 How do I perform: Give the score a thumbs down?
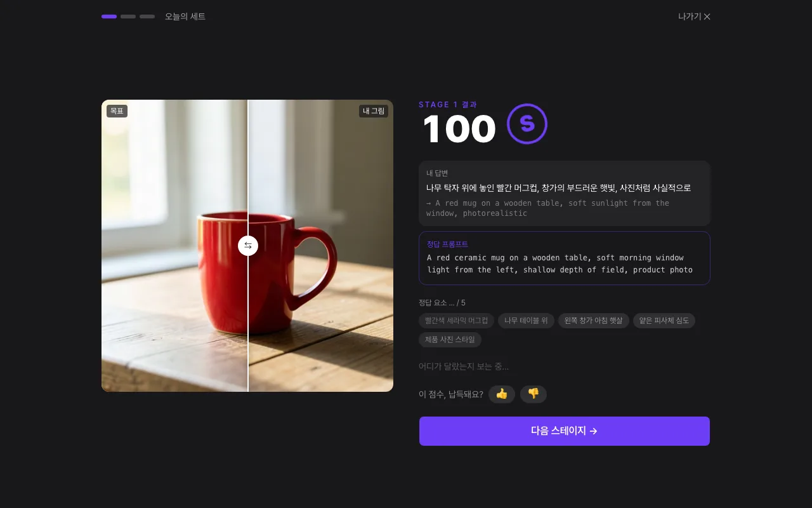[x=534, y=394]
